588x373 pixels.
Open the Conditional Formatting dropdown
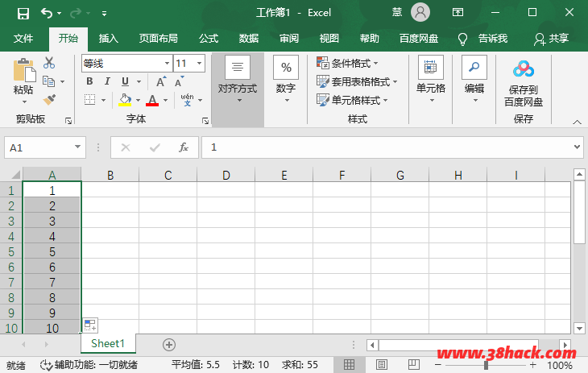348,63
